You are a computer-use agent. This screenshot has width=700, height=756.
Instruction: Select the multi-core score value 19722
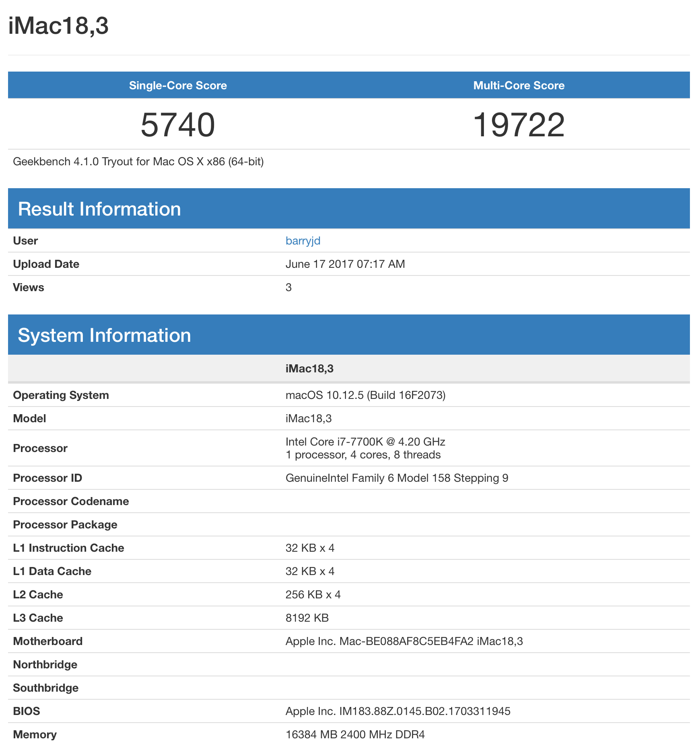pyautogui.click(x=519, y=125)
